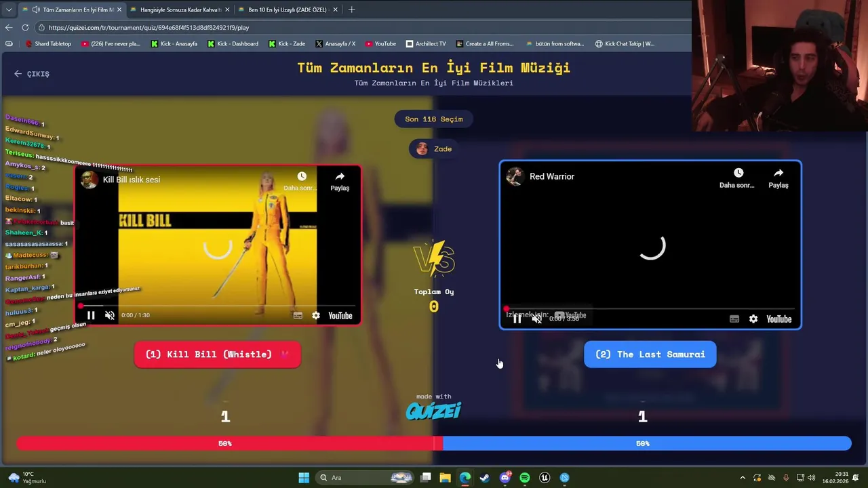Open volume control in system tray
Image resolution: width=868 pixels, height=488 pixels.
(812, 478)
